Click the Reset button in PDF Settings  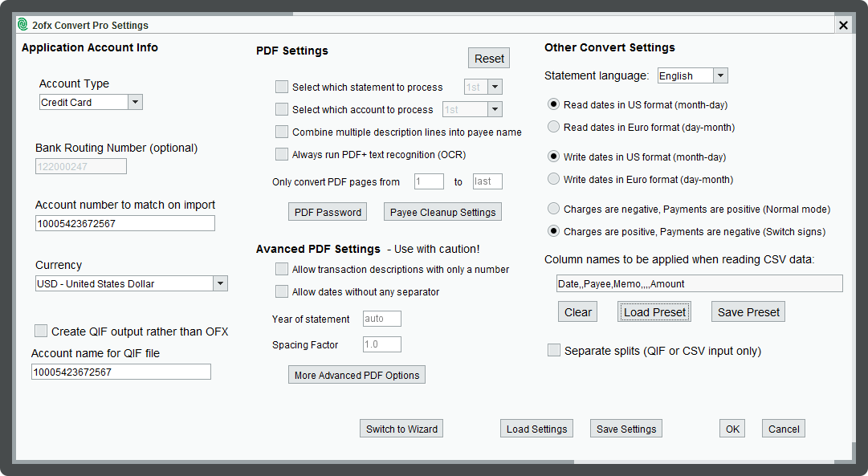click(489, 58)
